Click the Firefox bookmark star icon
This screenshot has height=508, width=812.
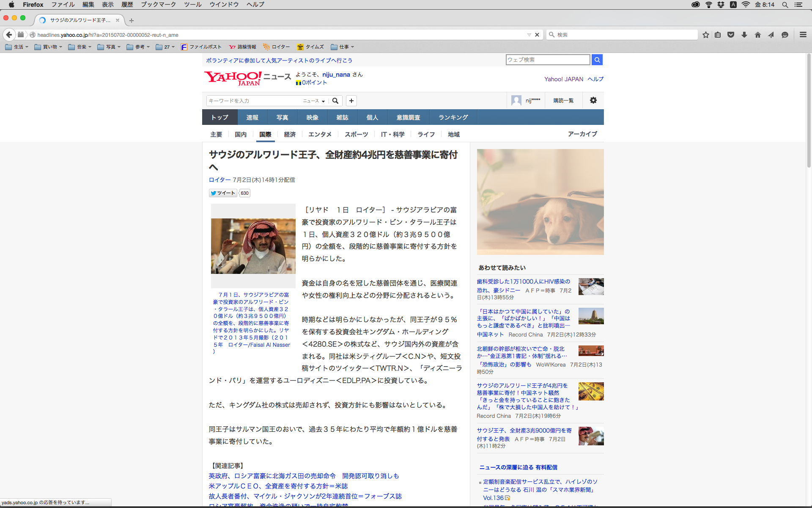click(x=705, y=35)
